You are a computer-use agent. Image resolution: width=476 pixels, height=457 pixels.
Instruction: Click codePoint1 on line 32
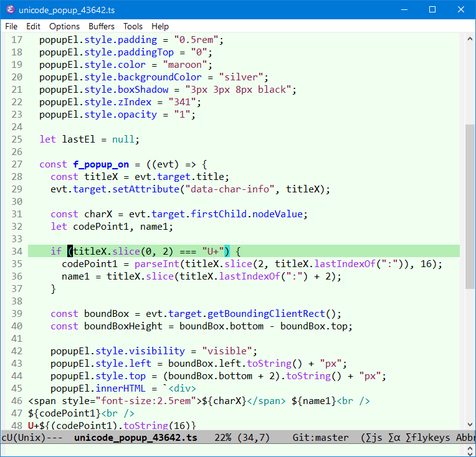tap(101, 227)
